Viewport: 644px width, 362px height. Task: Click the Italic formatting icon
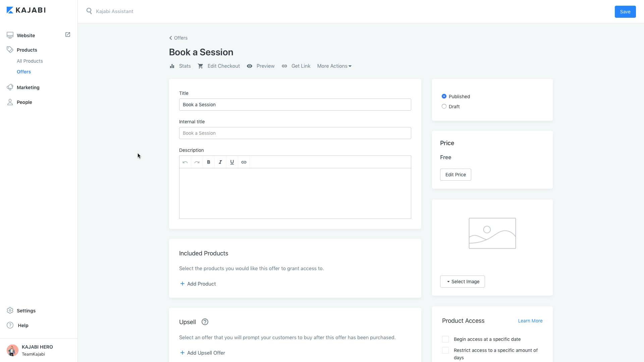[220, 162]
